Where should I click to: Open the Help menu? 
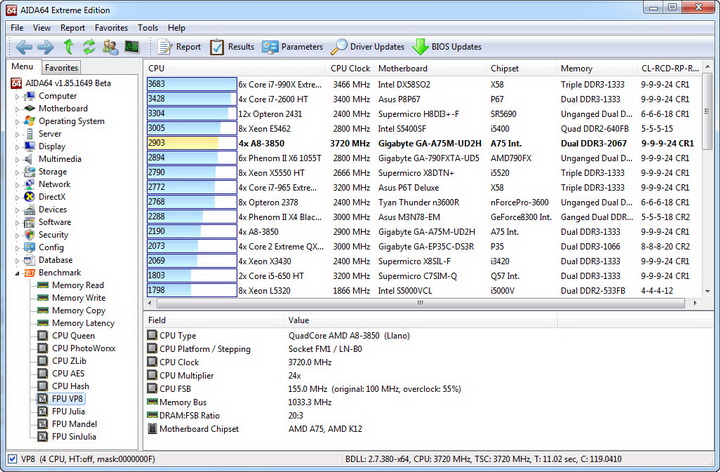point(176,28)
